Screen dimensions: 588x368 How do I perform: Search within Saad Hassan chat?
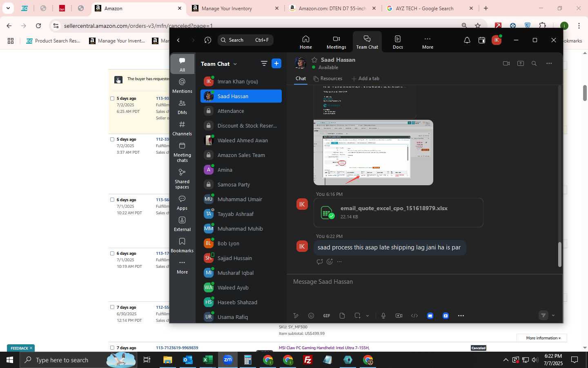point(534,63)
